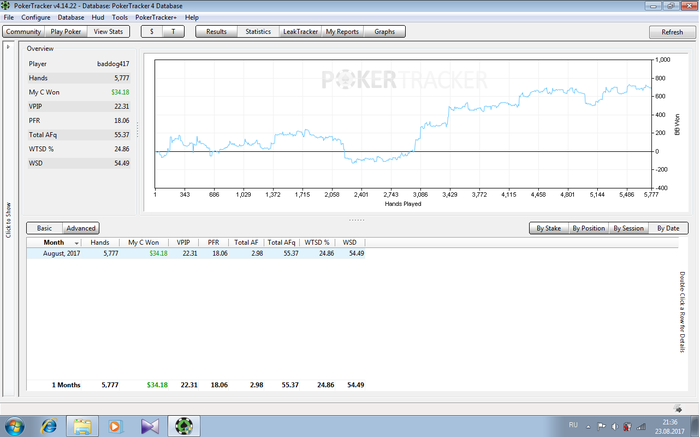The width and height of the screenshot is (700, 437).
Task: Open the Help menu
Action: click(x=192, y=17)
